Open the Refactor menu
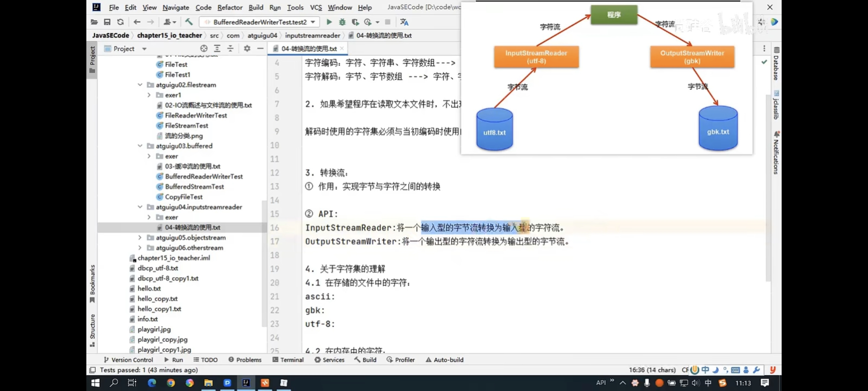 229,7
